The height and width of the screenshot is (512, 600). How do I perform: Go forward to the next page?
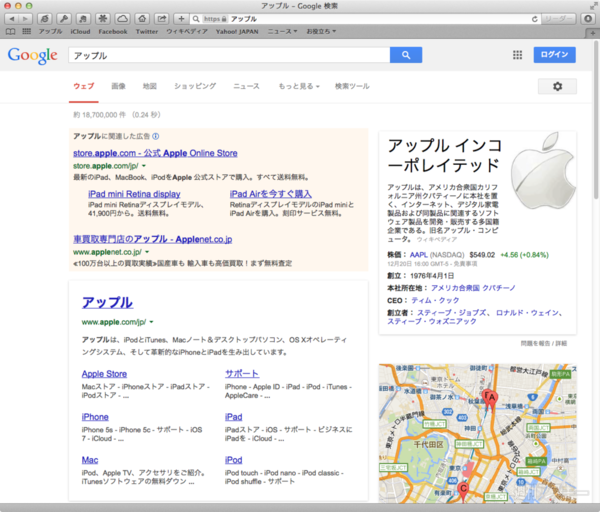pyautogui.click(x=25, y=19)
